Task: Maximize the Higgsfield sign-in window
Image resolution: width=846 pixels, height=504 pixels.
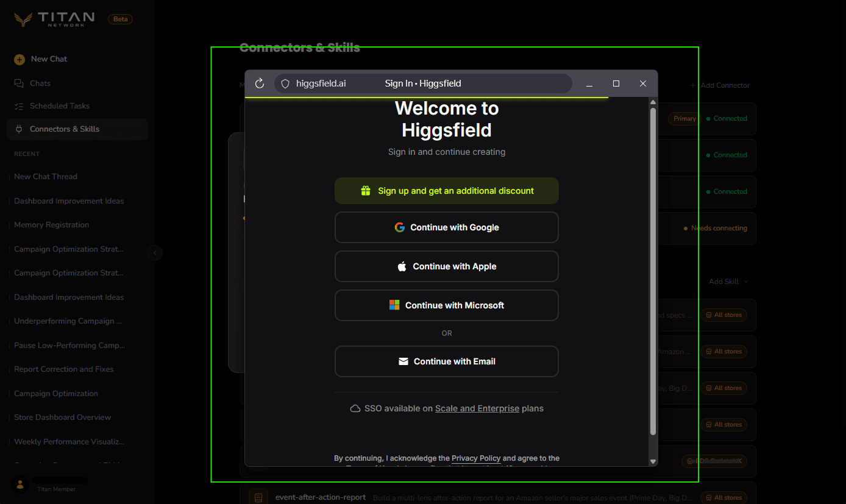Action: pyautogui.click(x=616, y=83)
